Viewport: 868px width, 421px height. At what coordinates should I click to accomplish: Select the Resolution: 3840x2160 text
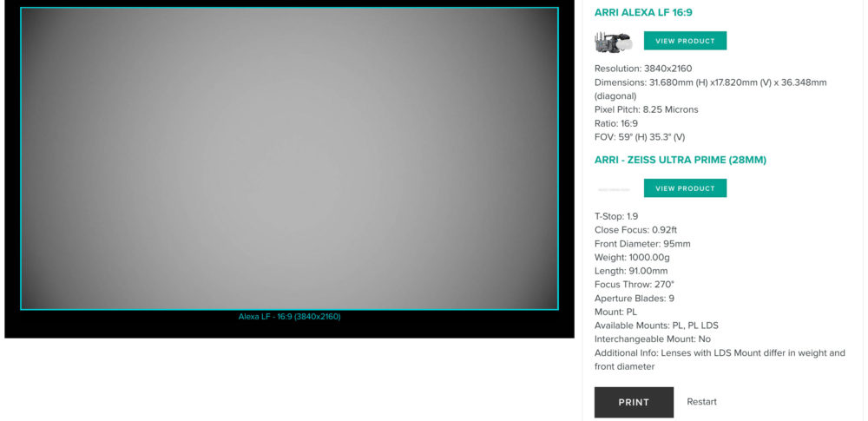(643, 69)
